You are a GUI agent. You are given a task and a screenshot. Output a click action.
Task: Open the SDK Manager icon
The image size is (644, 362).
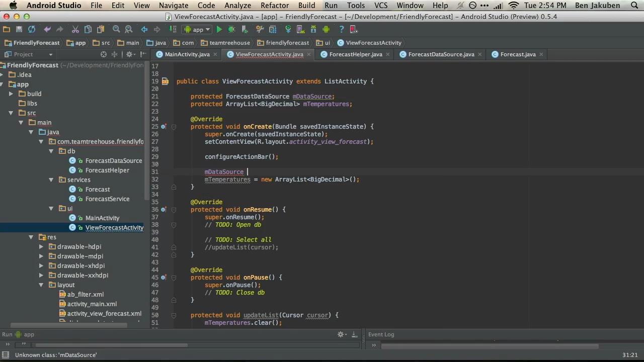(313, 30)
